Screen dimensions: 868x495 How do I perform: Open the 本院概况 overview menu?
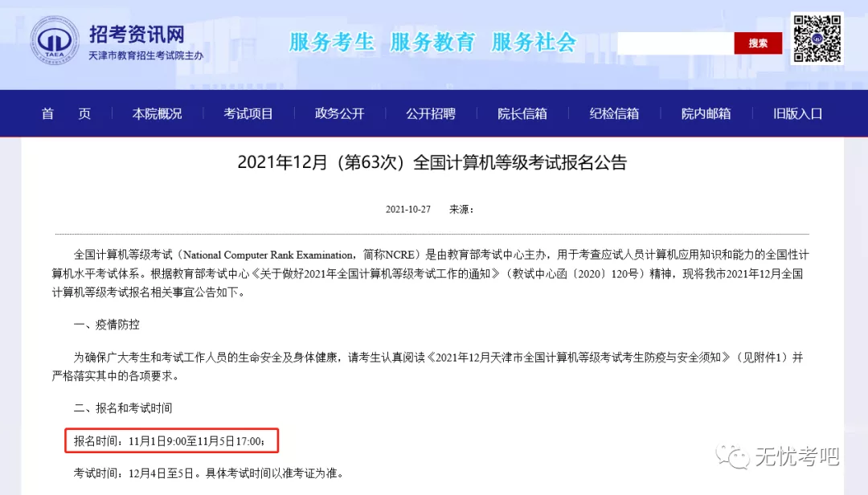click(158, 113)
